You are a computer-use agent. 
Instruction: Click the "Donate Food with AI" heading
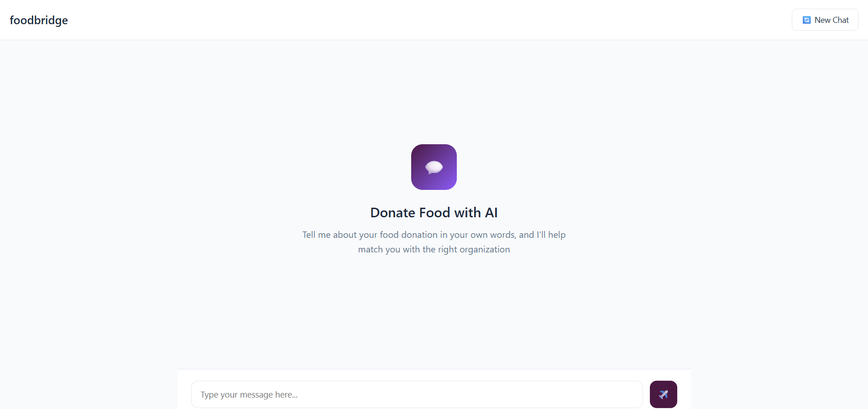point(434,213)
